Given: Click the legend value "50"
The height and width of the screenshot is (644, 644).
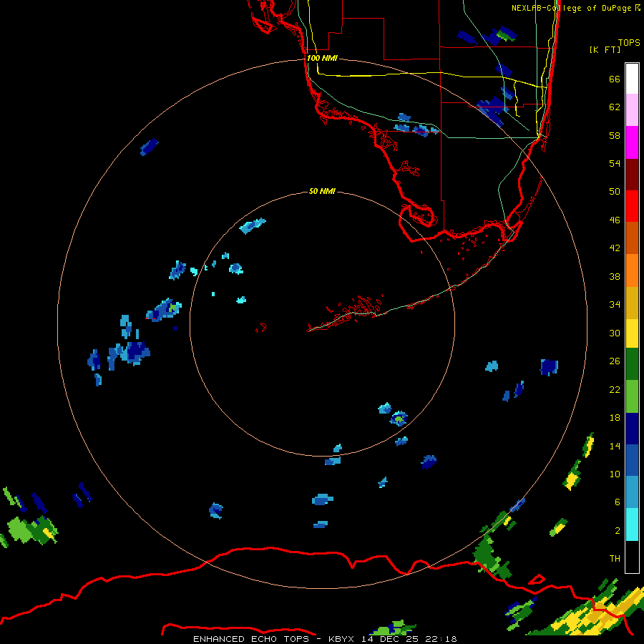Looking at the screenshot, I should click(615, 192).
